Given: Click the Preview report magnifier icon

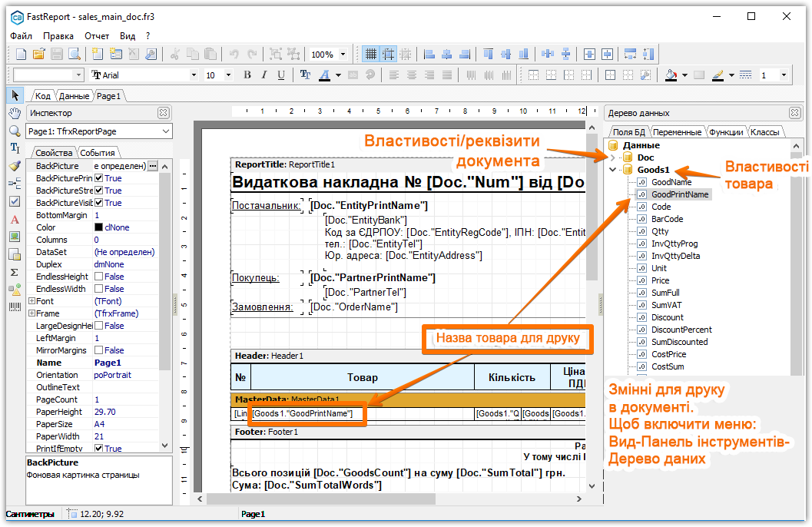Looking at the screenshot, I should 75,54.
